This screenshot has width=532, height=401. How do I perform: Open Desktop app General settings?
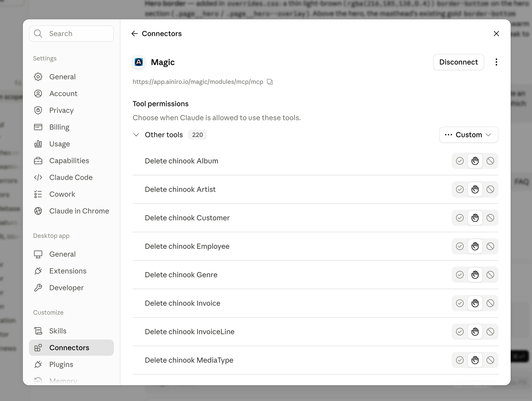click(x=71, y=254)
